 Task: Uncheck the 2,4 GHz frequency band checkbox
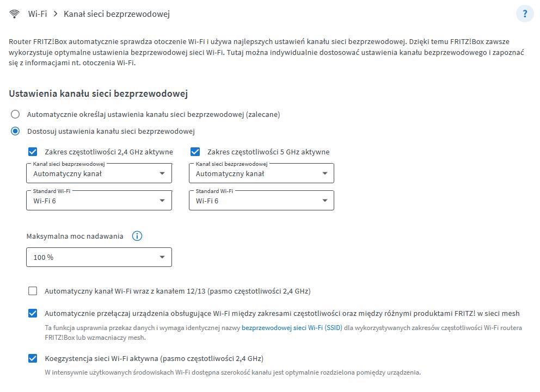pos(33,152)
